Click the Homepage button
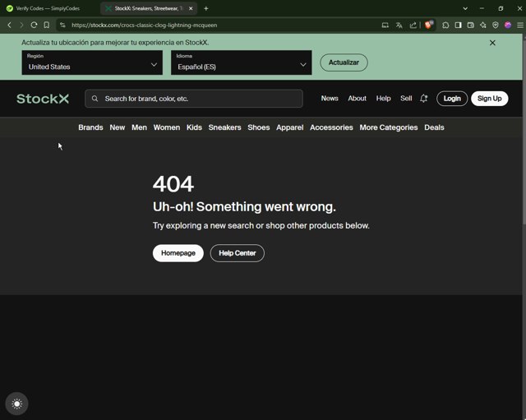 pyautogui.click(x=178, y=253)
